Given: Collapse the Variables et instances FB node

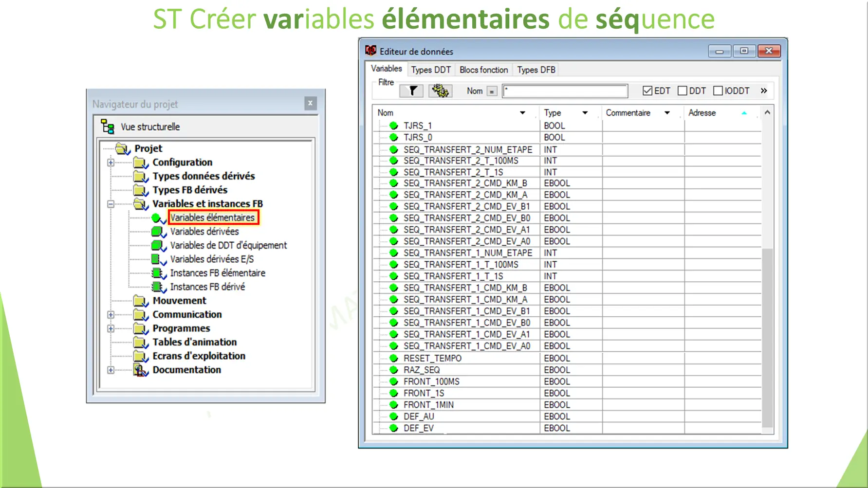Looking at the screenshot, I should point(111,204).
